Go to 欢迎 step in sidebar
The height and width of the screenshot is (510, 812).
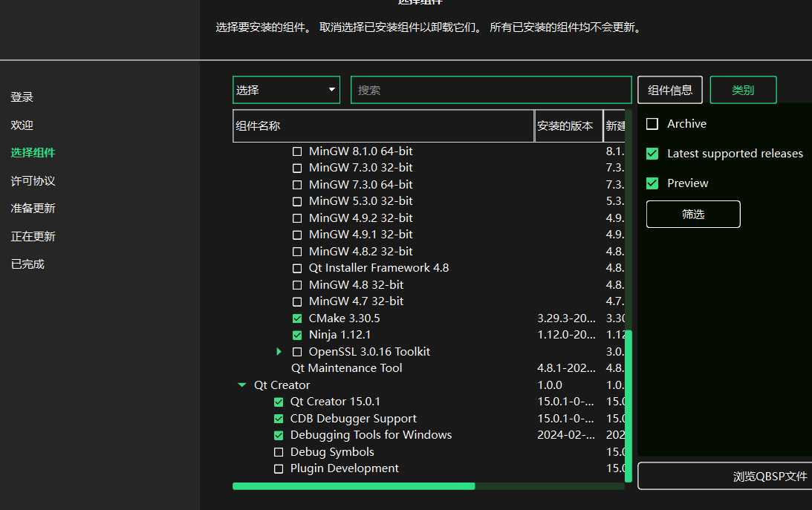click(22, 125)
